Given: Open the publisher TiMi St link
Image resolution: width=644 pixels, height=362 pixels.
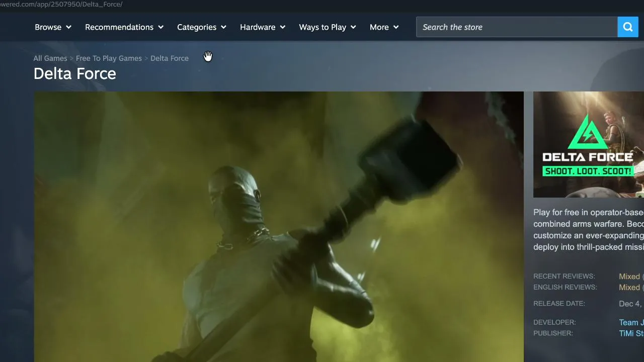Looking at the screenshot, I should (631, 333).
